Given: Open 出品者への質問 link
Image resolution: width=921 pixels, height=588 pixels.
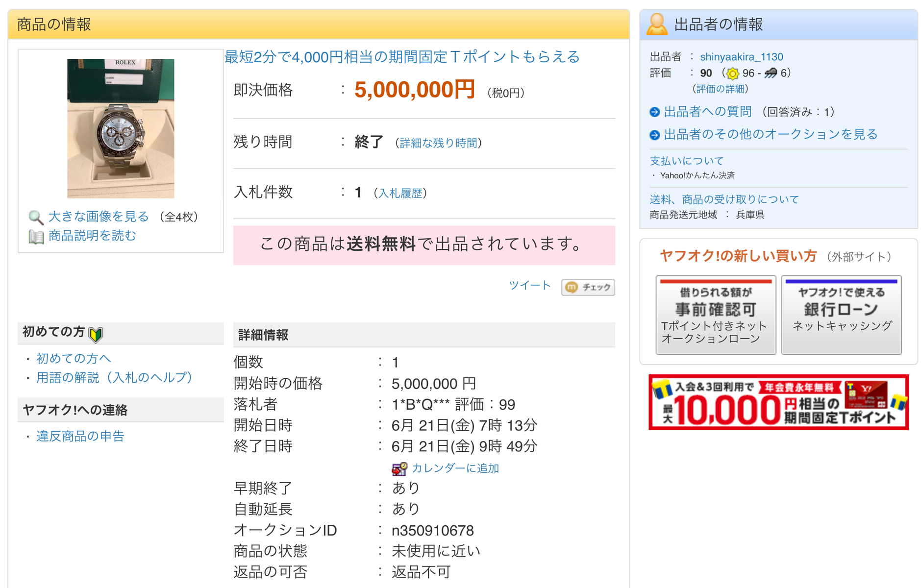Looking at the screenshot, I should click(708, 112).
